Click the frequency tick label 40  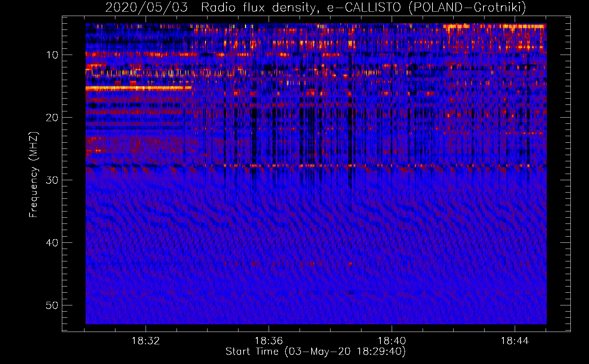tap(52, 243)
